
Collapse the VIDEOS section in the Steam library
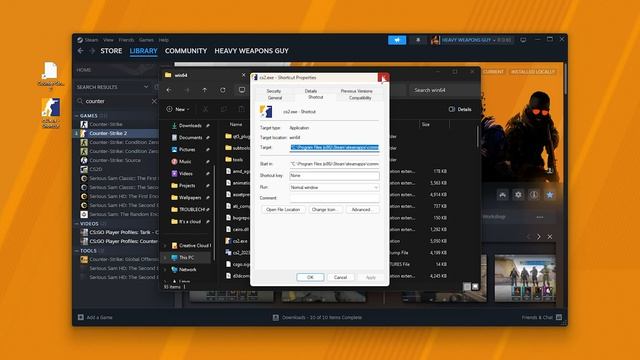[x=77, y=224]
